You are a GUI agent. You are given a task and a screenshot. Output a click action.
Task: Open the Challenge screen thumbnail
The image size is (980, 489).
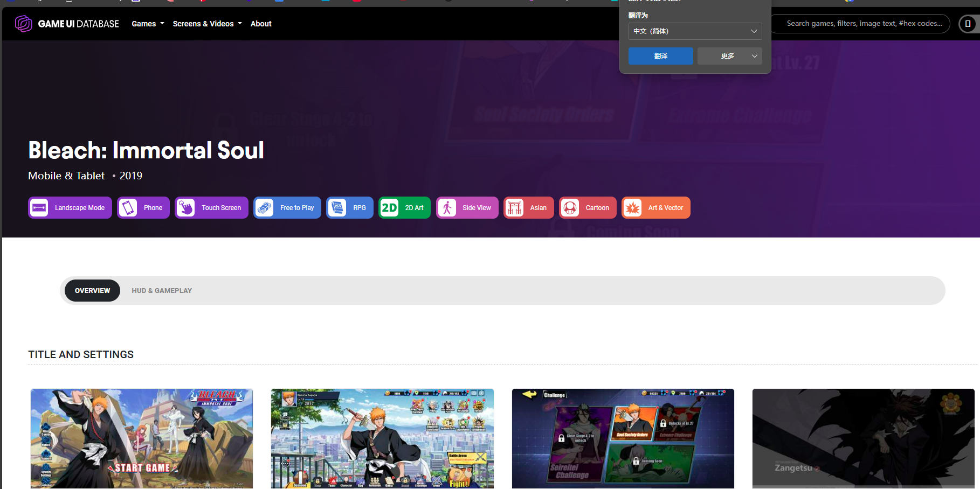pyautogui.click(x=623, y=438)
